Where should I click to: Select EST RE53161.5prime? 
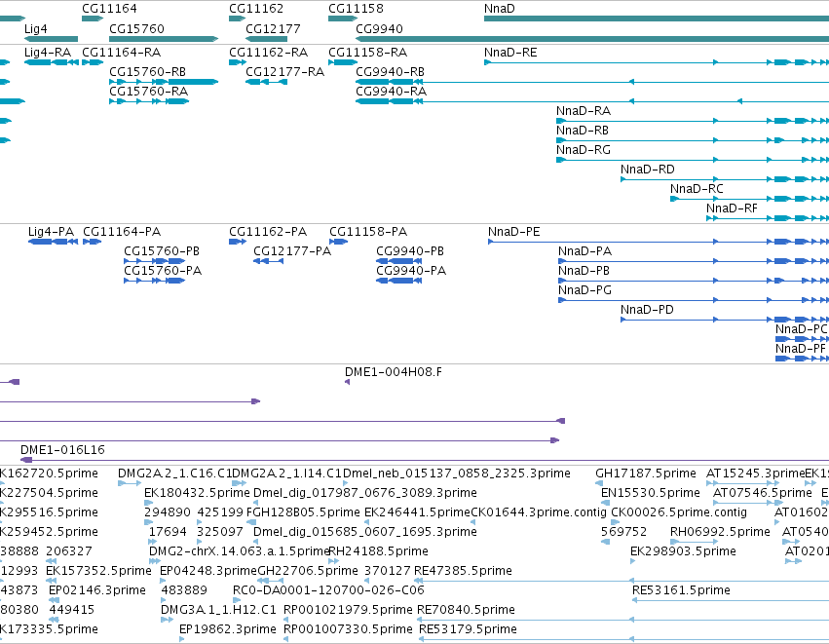coord(731,600)
